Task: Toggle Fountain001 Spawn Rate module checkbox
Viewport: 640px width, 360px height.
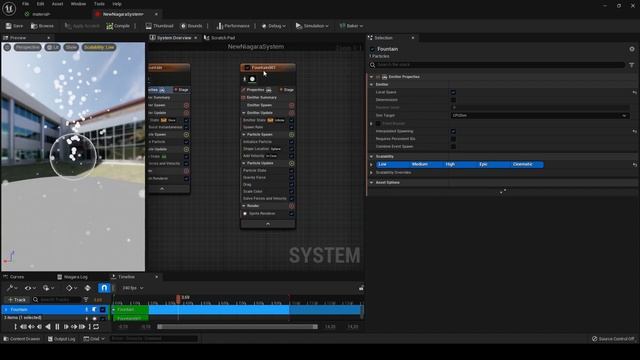Action: [291, 127]
